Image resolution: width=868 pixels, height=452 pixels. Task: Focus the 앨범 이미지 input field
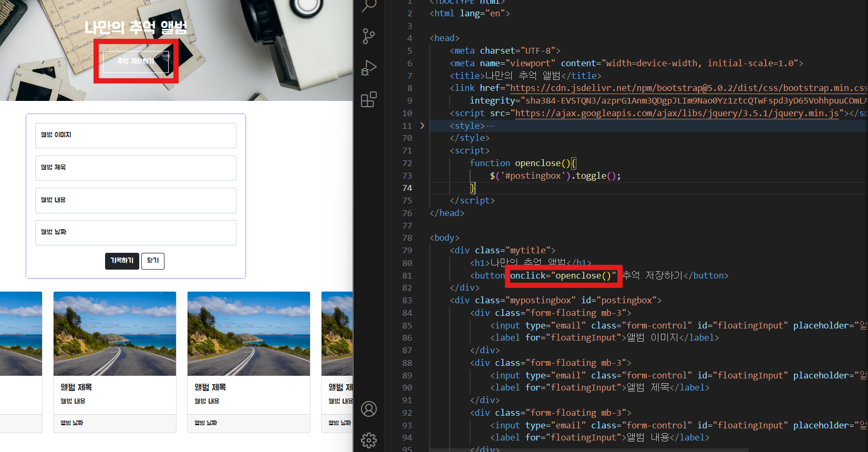tap(136, 136)
